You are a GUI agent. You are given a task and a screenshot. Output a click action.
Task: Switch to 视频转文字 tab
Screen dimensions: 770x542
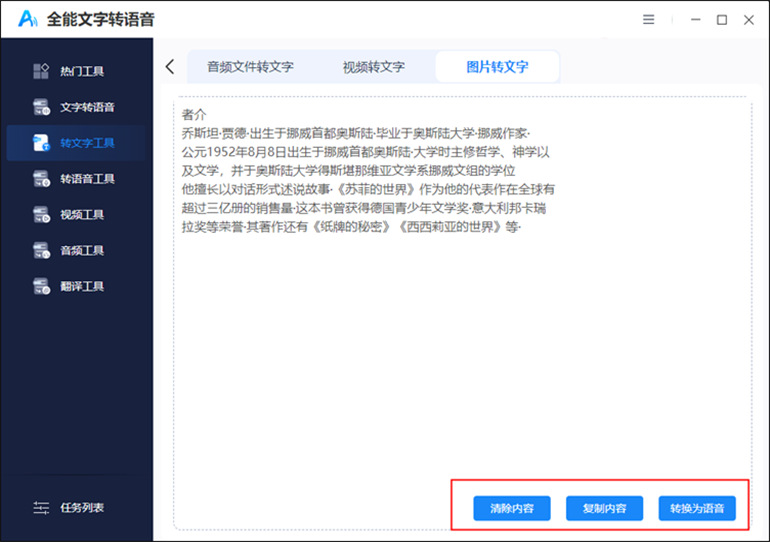(374, 67)
